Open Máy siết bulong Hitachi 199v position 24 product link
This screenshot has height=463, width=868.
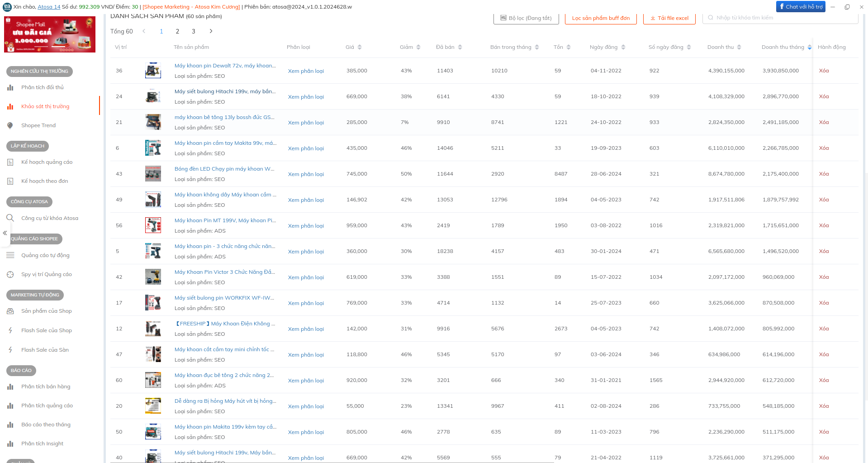(225, 91)
